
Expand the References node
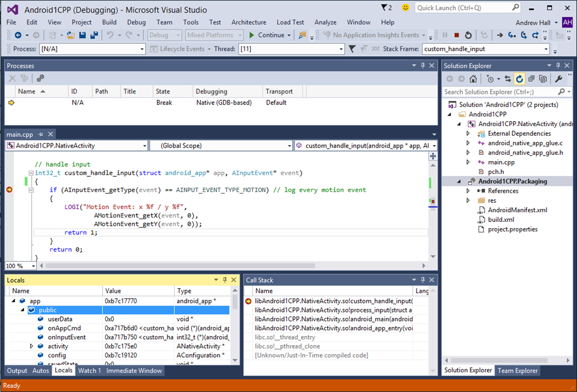[468, 191]
